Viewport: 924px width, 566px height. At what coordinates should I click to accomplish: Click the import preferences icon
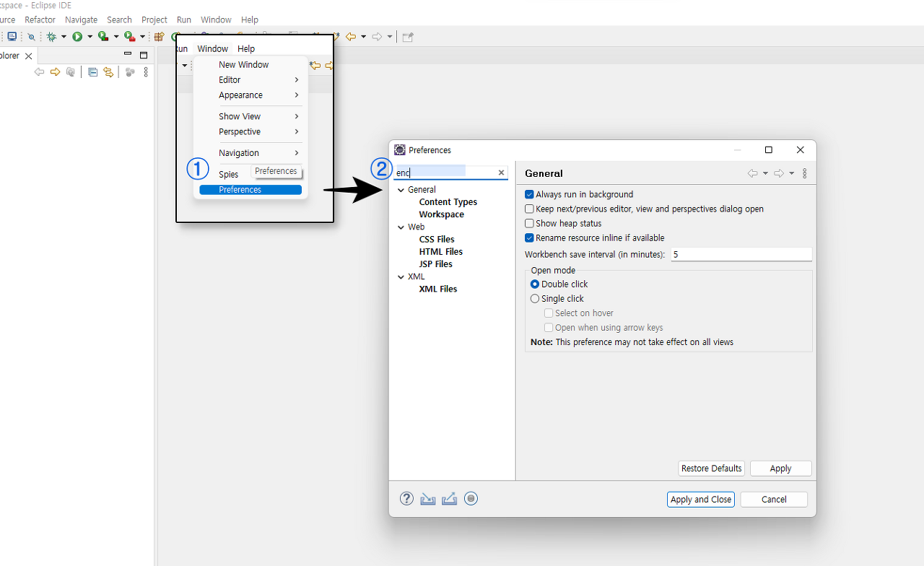click(428, 499)
